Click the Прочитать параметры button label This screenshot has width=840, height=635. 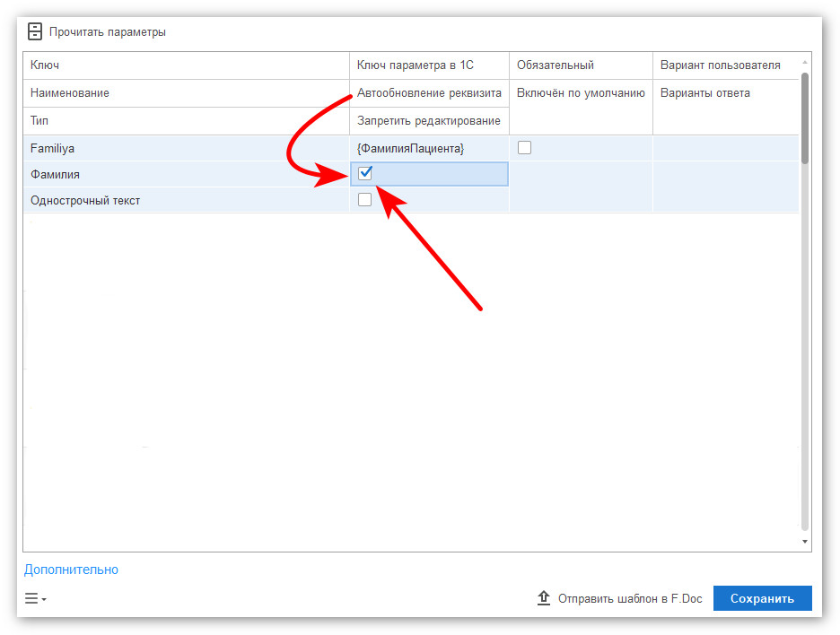pyautogui.click(x=107, y=32)
